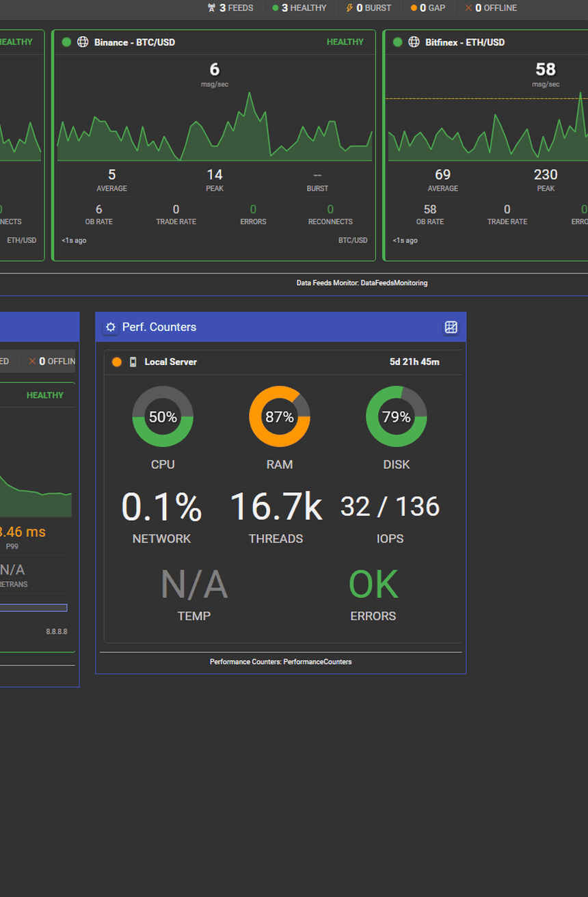This screenshot has width=588, height=897.
Task: Click the 32 / 136 IOPS value
Action: coord(390,507)
